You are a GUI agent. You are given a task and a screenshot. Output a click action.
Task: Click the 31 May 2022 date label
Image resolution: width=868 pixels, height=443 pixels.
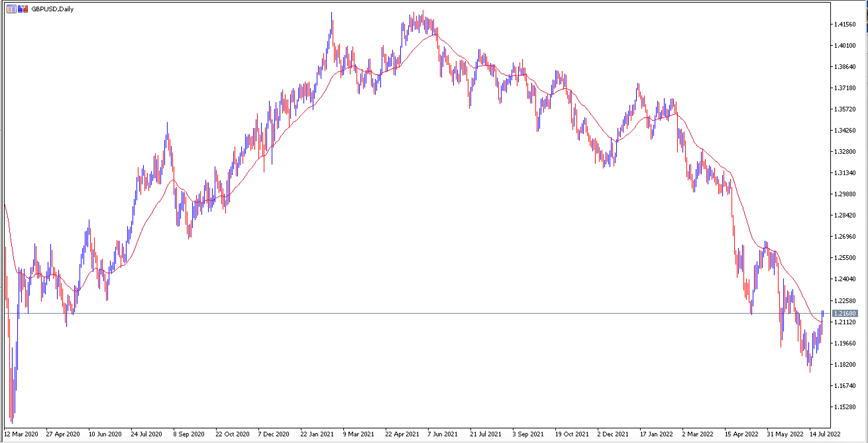coord(786,435)
